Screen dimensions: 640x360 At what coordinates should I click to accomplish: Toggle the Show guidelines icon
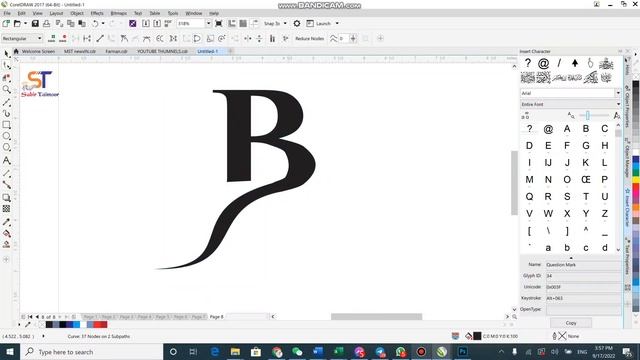click(255, 24)
